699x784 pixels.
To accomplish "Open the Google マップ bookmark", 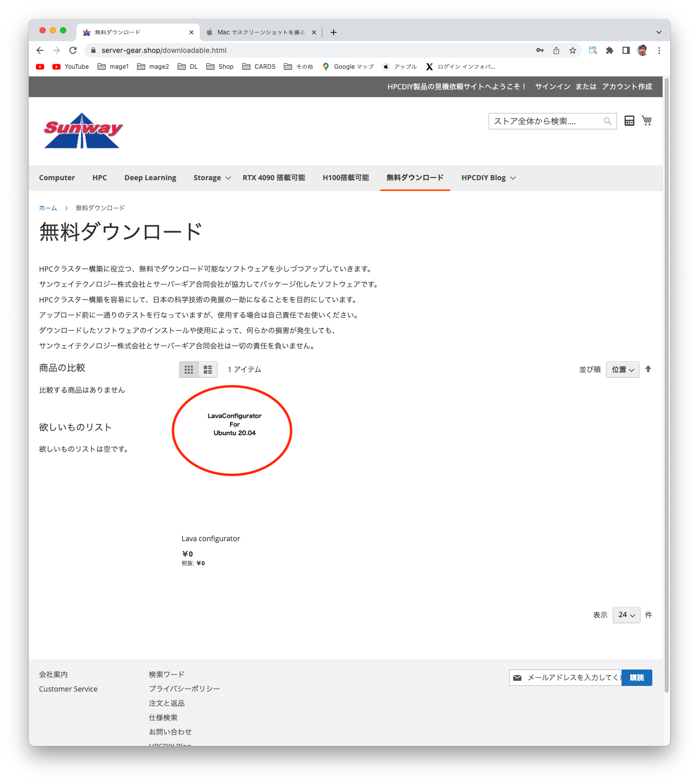I will click(348, 67).
